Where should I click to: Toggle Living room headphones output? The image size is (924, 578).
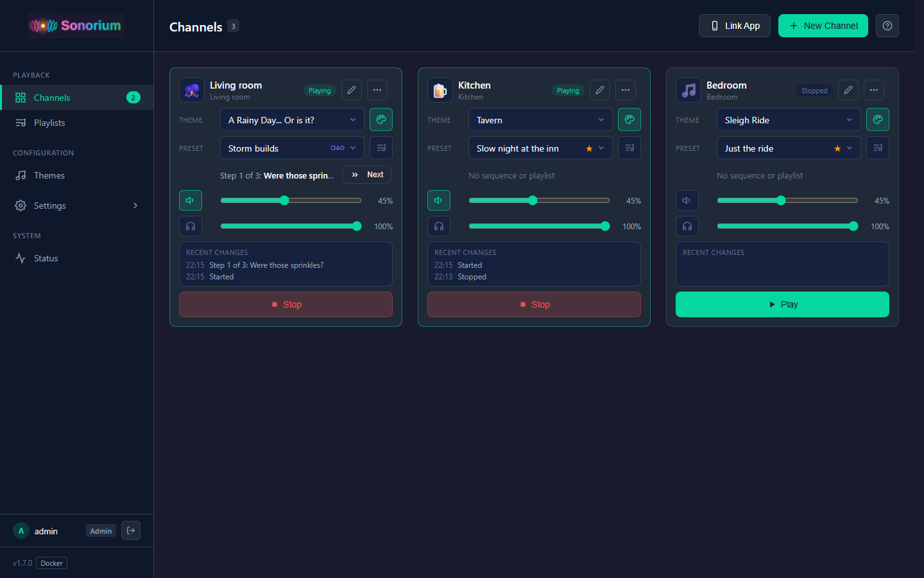pyautogui.click(x=191, y=226)
